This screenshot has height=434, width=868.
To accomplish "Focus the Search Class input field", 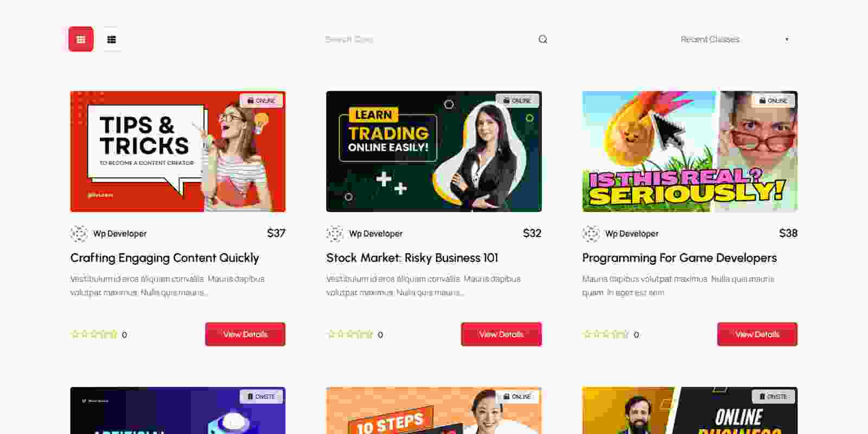I will point(429,39).
